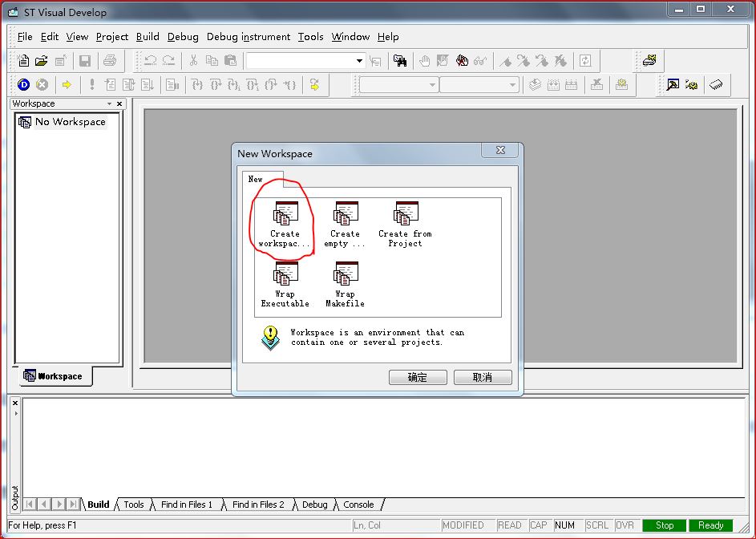Click the 取消 (Cancel) button
756x539 pixels.
click(483, 377)
